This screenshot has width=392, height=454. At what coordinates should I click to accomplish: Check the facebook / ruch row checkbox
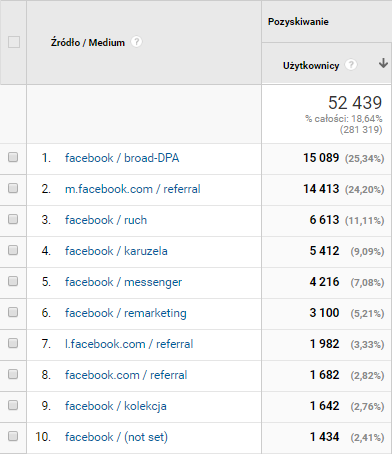(13, 219)
